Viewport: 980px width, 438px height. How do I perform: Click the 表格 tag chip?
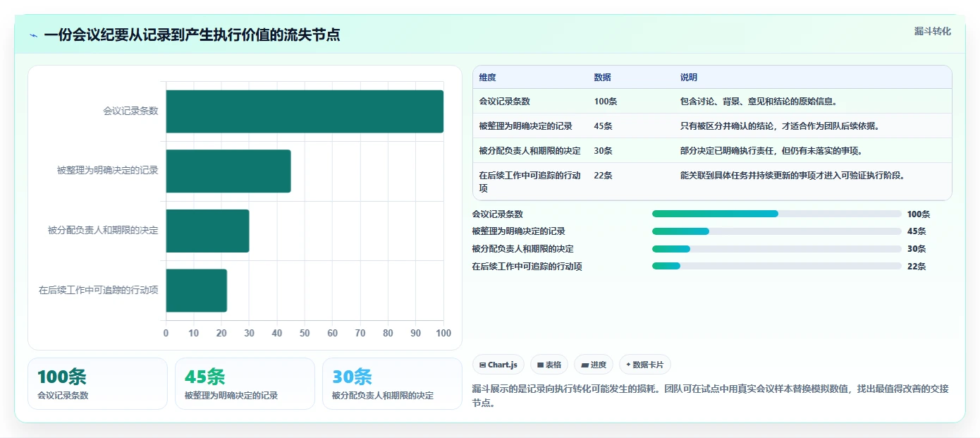pyautogui.click(x=549, y=365)
